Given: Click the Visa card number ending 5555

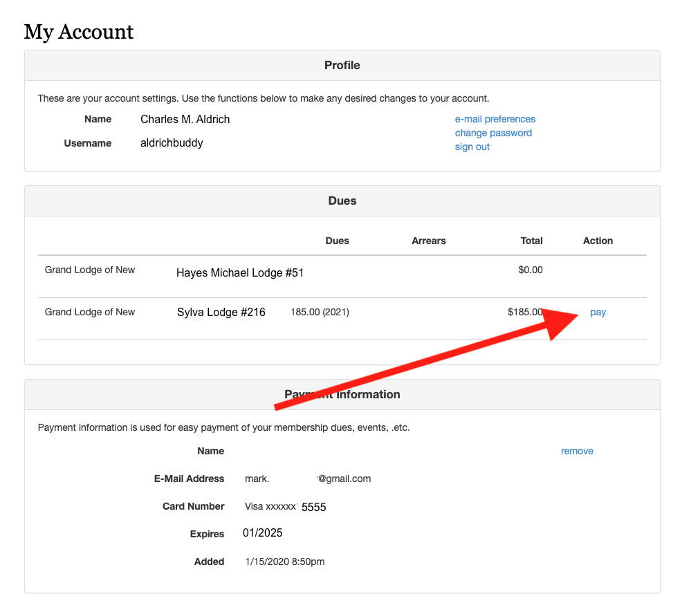Looking at the screenshot, I should (x=285, y=507).
